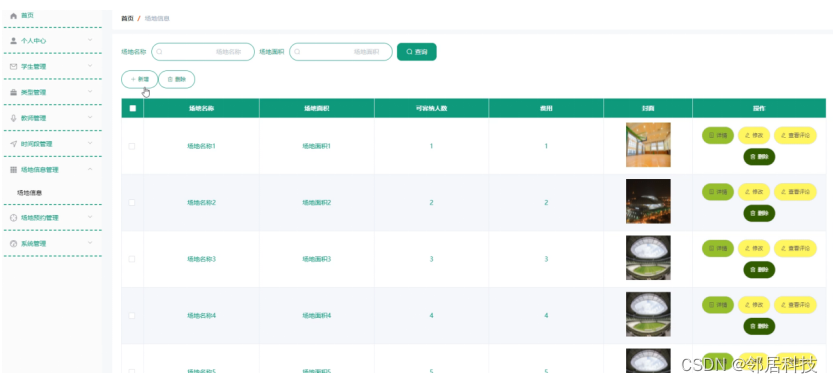Edit row 场地名称3 with yellow 修改 button
This screenshot has height=383, width=833.
coord(754,248)
